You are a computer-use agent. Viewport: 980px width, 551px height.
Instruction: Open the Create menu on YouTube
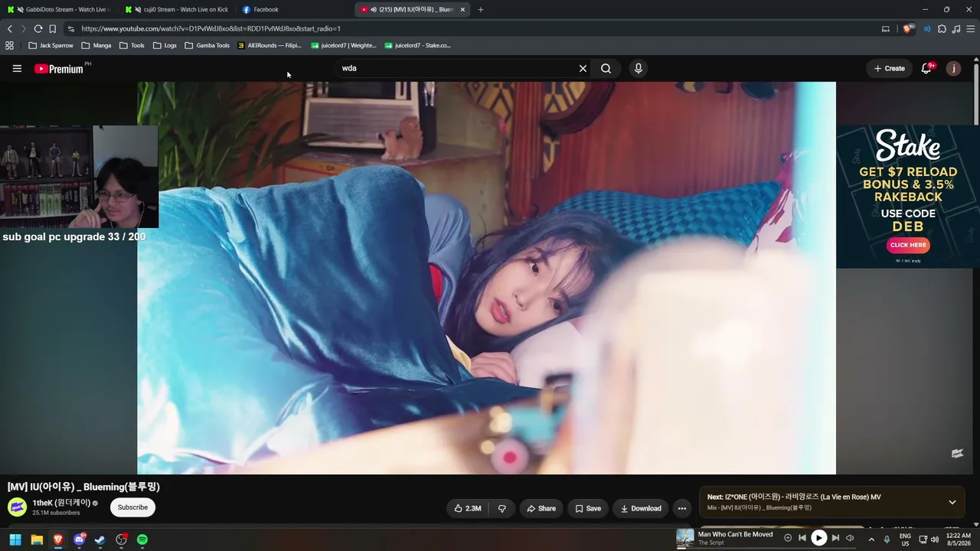(890, 68)
